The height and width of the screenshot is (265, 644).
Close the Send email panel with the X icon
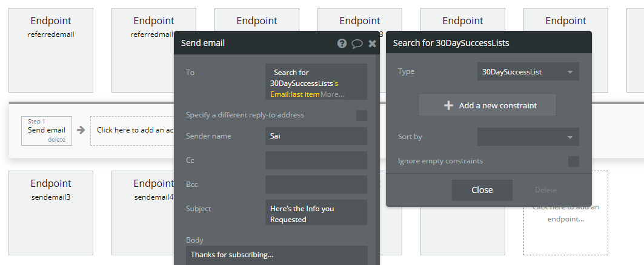pos(372,44)
